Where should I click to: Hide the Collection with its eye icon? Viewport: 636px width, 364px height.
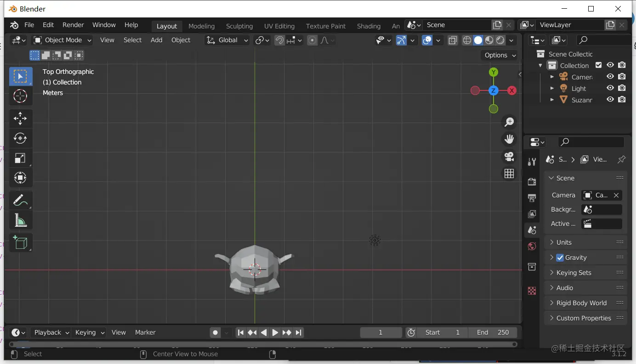(x=610, y=65)
